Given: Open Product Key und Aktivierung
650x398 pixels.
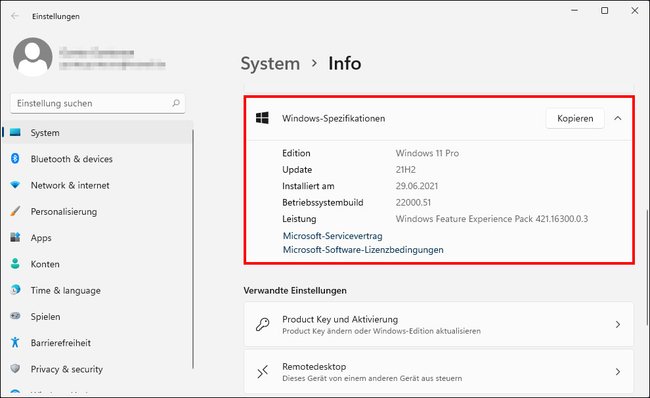Looking at the screenshot, I should (x=439, y=324).
